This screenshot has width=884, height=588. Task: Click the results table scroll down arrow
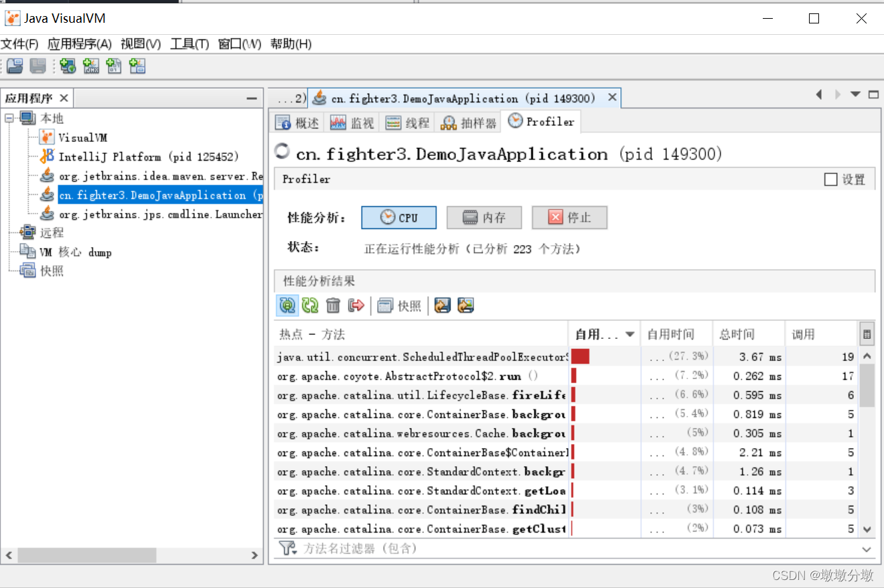pyautogui.click(x=867, y=529)
